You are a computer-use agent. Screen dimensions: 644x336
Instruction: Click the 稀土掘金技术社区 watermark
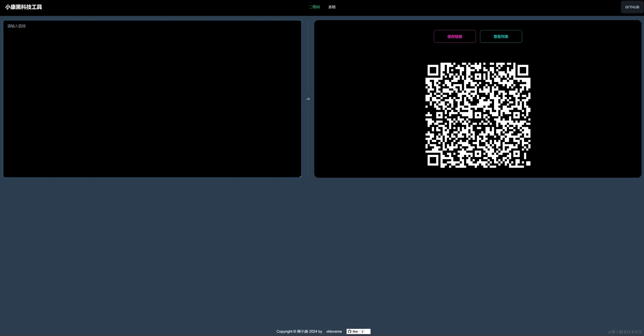[x=625, y=332]
